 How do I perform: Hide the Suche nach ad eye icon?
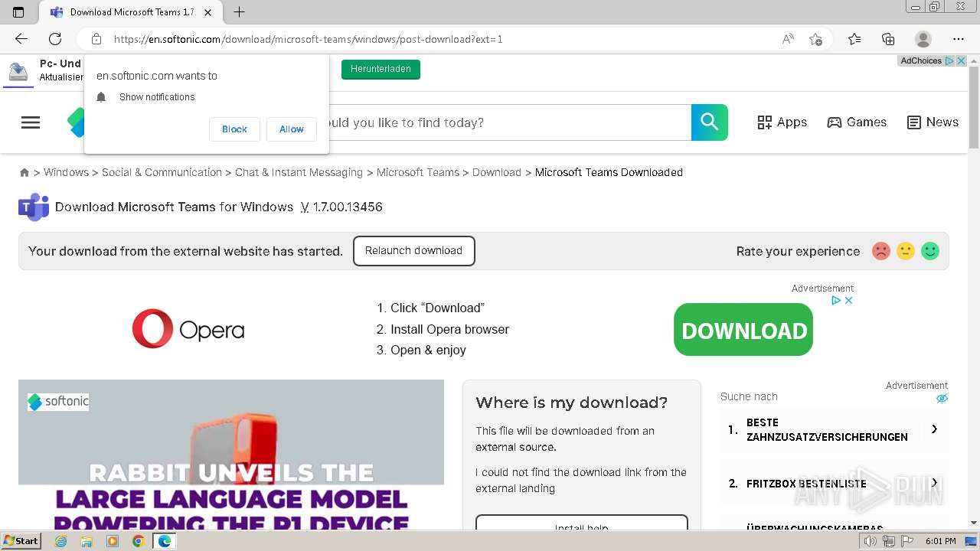pyautogui.click(x=942, y=398)
